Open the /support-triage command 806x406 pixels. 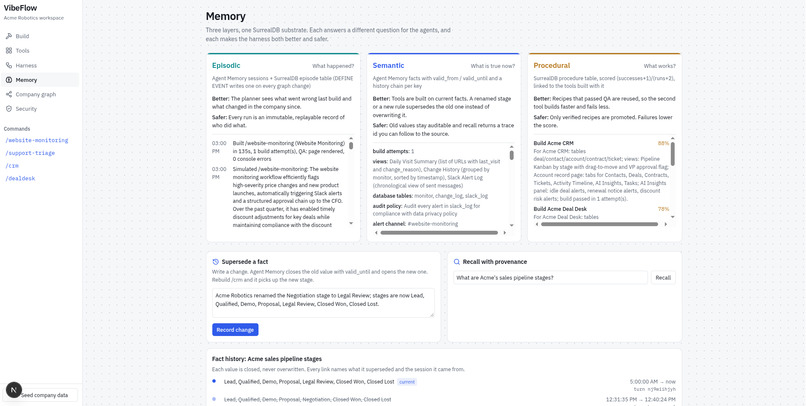(x=30, y=153)
